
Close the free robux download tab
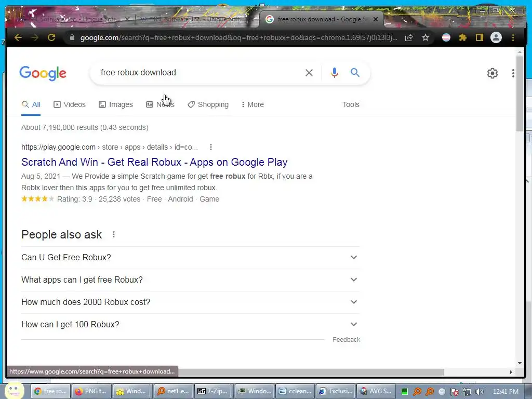(x=375, y=19)
